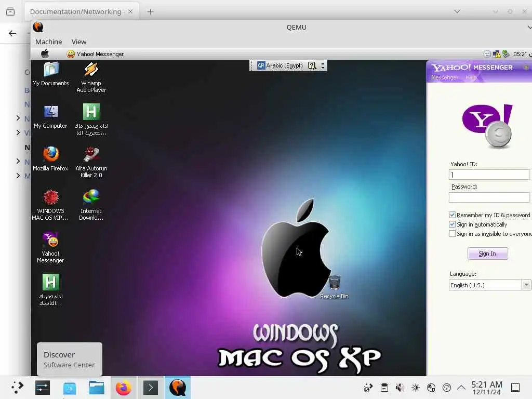Open the browser tab list chevron
The width and height of the screenshot is (532, 399).
[457, 11]
